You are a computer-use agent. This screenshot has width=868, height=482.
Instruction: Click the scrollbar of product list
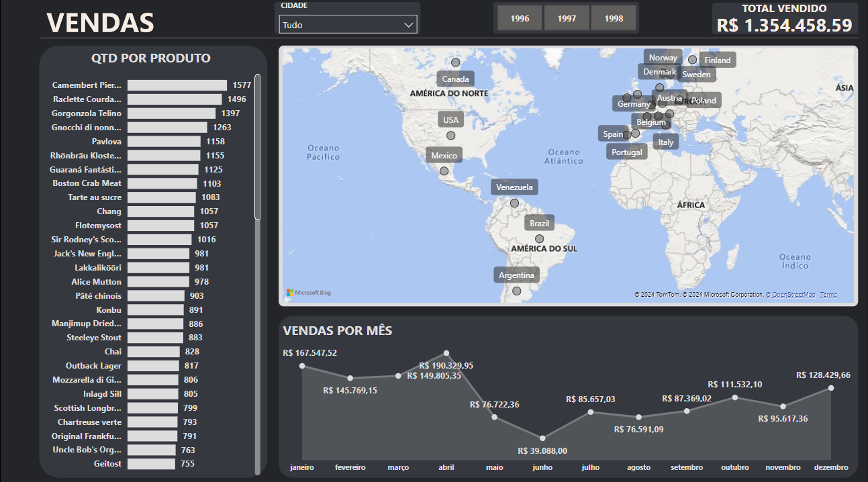pos(257,147)
